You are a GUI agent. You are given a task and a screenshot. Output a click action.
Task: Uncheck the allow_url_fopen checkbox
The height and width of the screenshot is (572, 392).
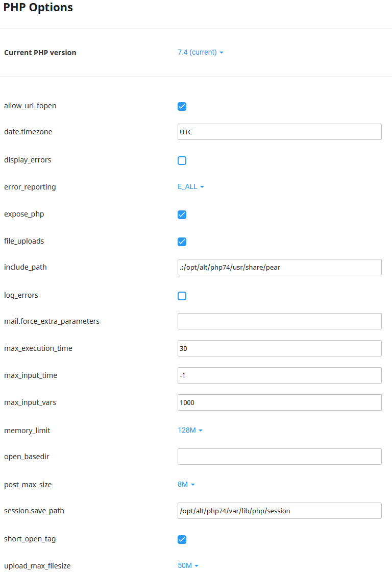(182, 106)
